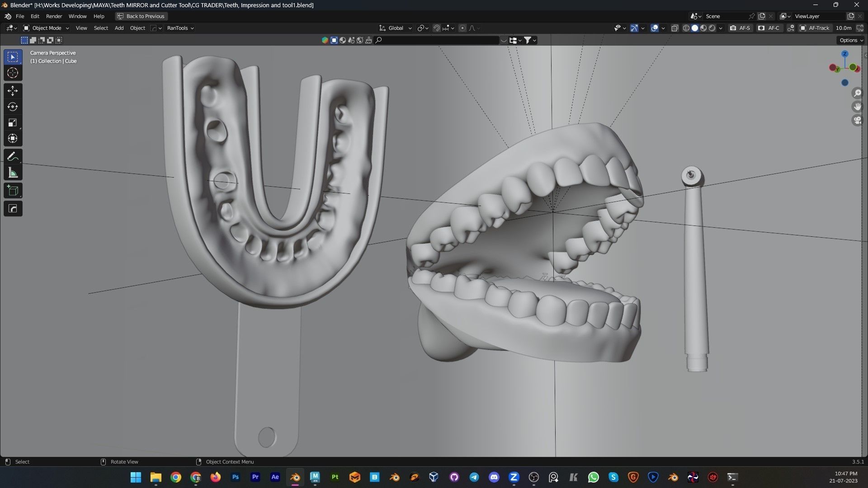Add a new ViewLayer
This screenshot has width=868, height=488.
point(850,16)
